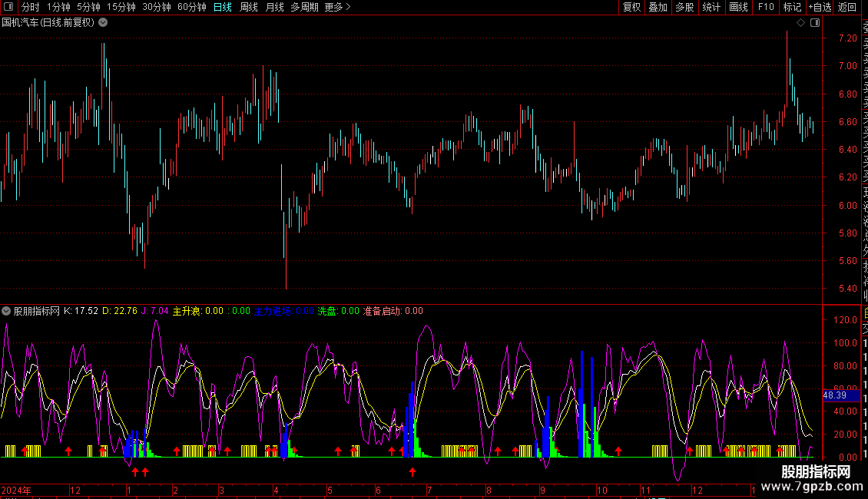The height and width of the screenshot is (499, 868).
Task: Click the 复权 adjustment button
Action: pyautogui.click(x=631, y=8)
